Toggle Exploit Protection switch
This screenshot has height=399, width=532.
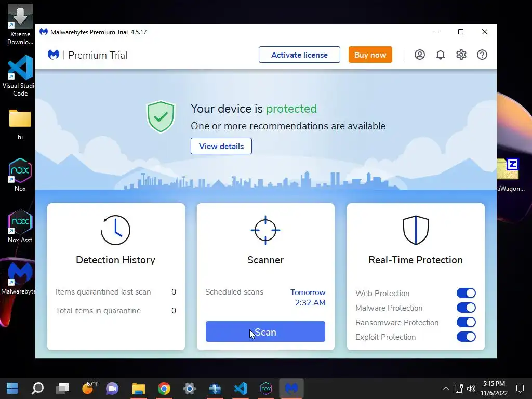click(466, 337)
